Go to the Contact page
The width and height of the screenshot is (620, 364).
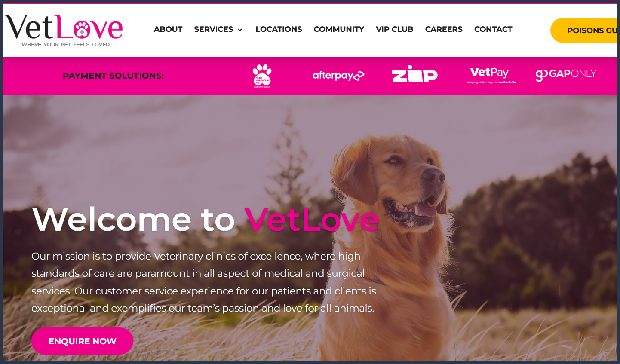click(493, 29)
